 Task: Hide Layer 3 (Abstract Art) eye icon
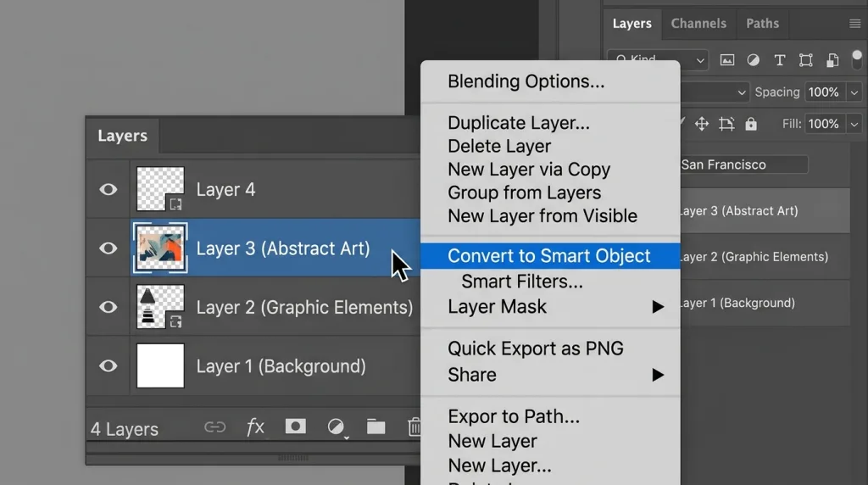[108, 248]
